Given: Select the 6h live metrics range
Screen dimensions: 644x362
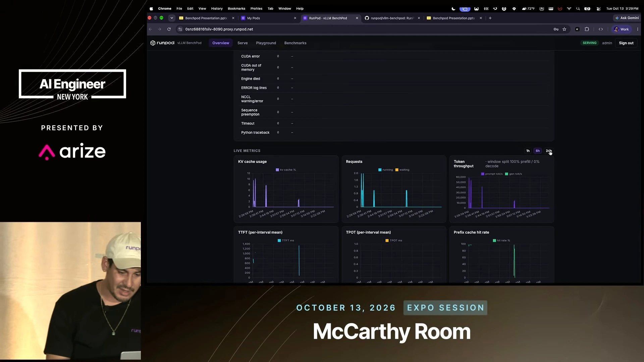Looking at the screenshot, I should pos(538,151).
